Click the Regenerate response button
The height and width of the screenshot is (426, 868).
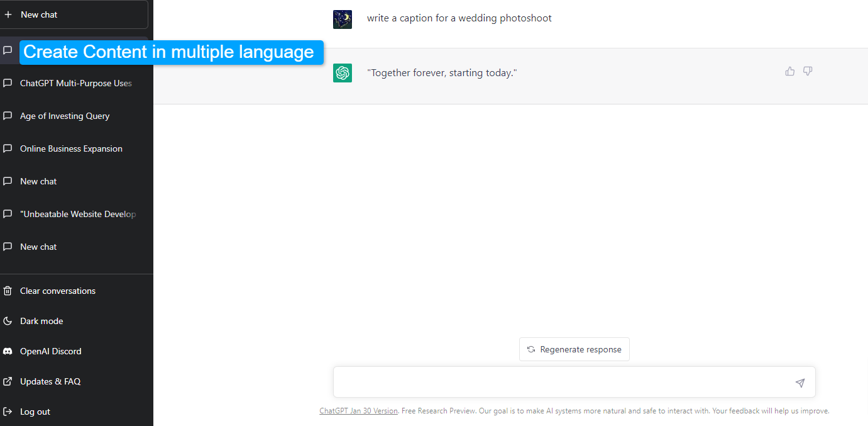[574, 349]
